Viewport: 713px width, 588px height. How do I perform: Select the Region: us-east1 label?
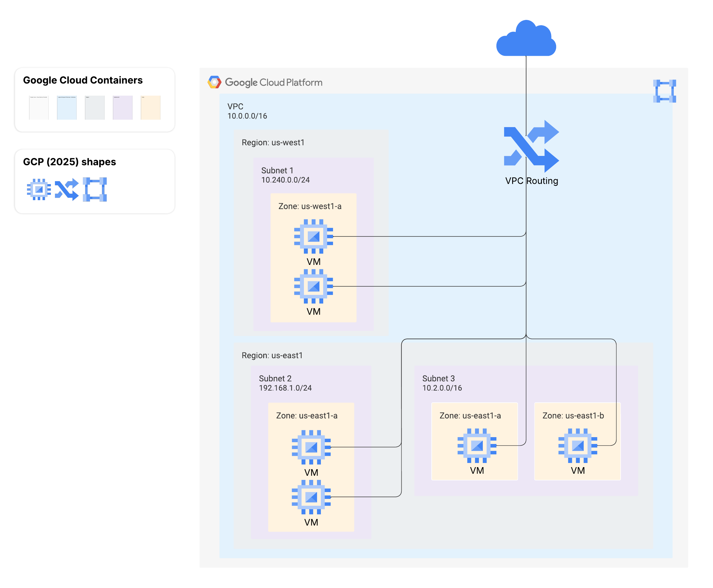point(272,355)
